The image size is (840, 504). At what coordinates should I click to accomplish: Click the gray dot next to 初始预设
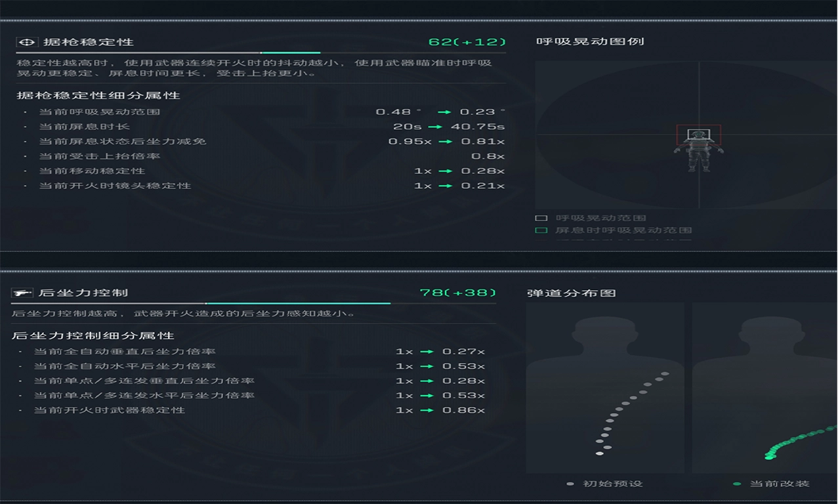click(570, 484)
